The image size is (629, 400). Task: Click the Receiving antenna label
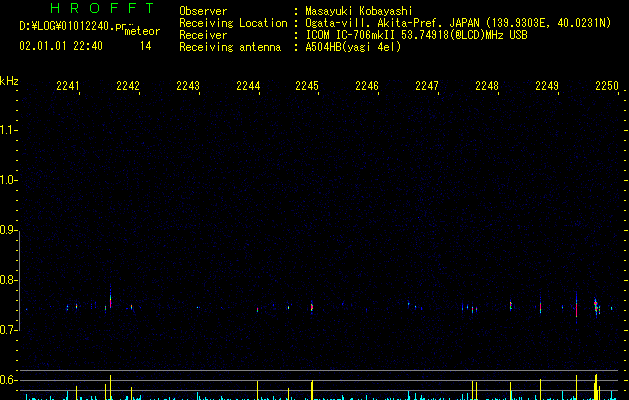pyautogui.click(x=230, y=47)
